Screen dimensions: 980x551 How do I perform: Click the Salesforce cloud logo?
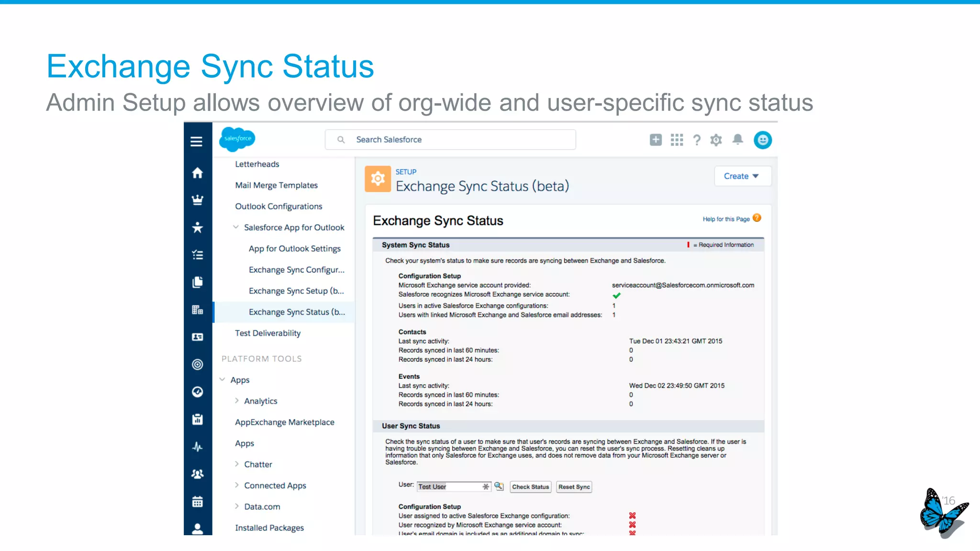pyautogui.click(x=237, y=139)
